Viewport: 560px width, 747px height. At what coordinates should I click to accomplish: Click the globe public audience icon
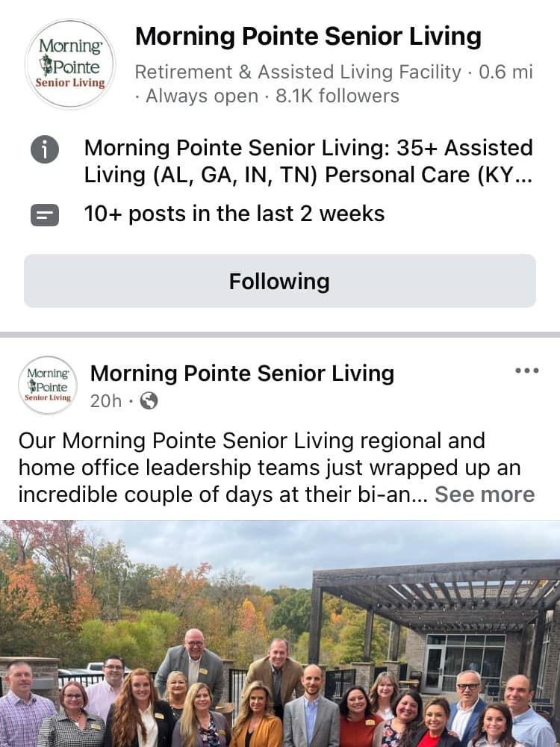point(149,401)
